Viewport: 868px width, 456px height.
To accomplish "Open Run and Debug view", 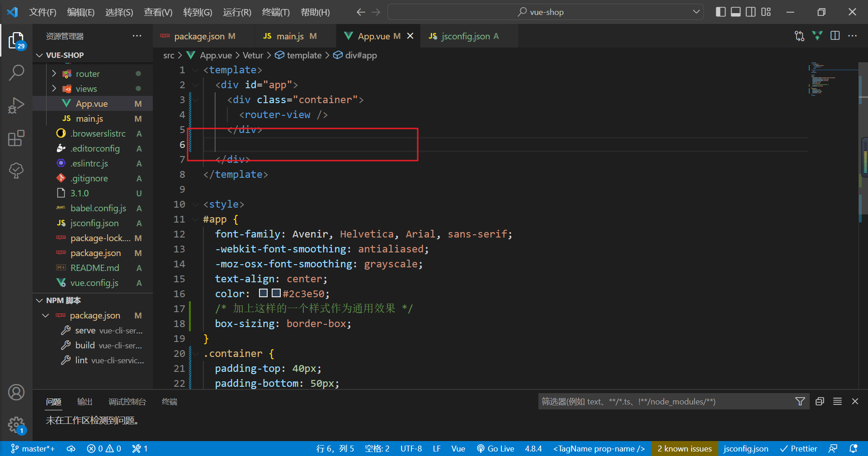I will [16, 105].
